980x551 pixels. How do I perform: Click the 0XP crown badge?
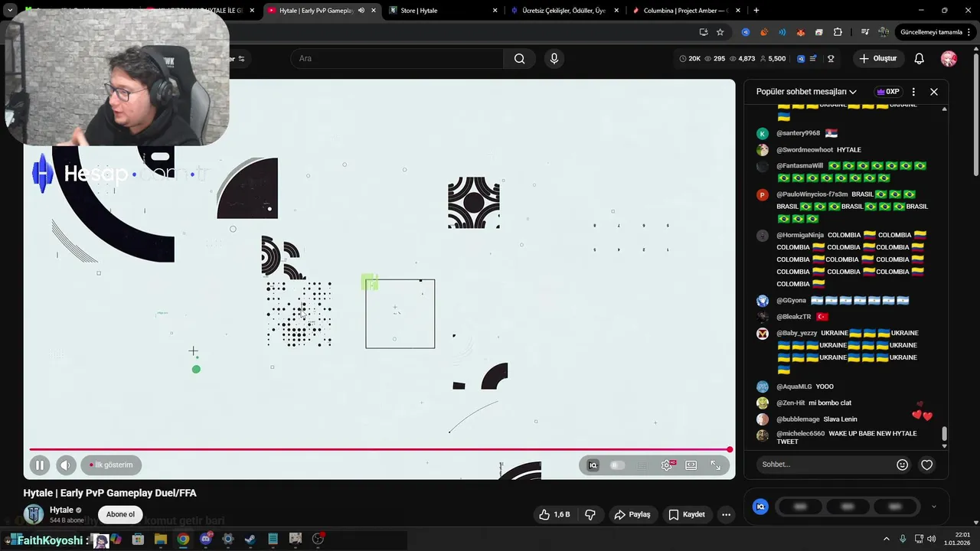pyautogui.click(x=888, y=91)
